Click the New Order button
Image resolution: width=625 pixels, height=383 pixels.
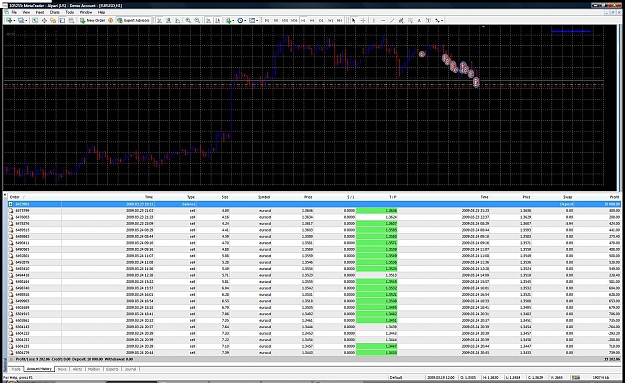point(92,20)
